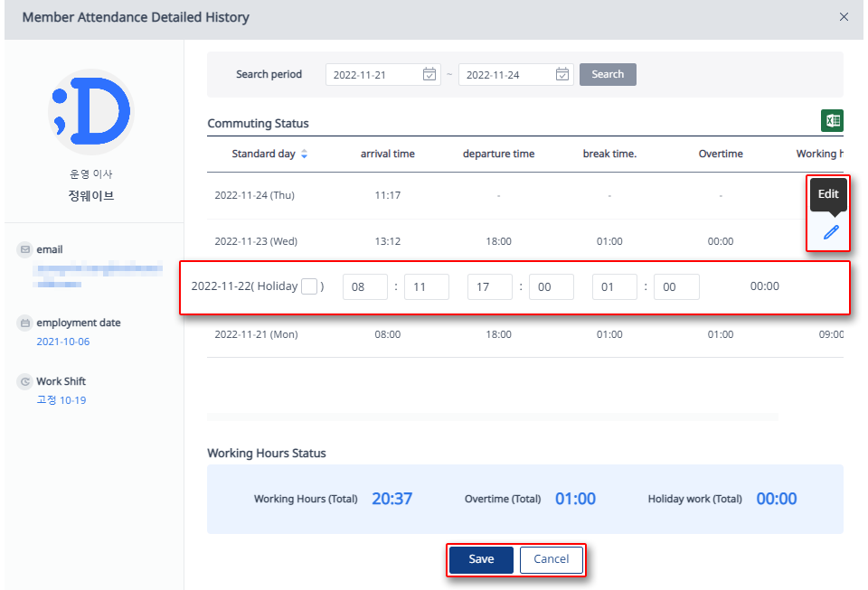Screen dimensions: 868x590
Task: Select the Edit pencil icon
Action: point(827,231)
